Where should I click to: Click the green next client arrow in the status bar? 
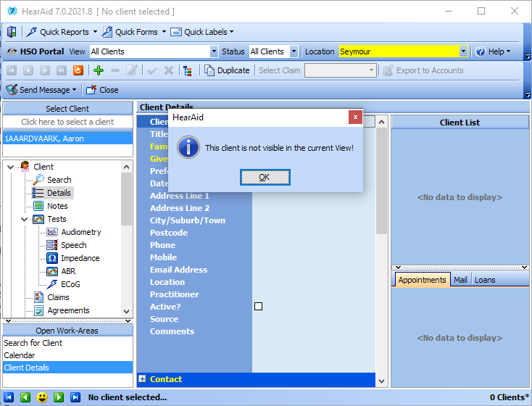coord(59,397)
